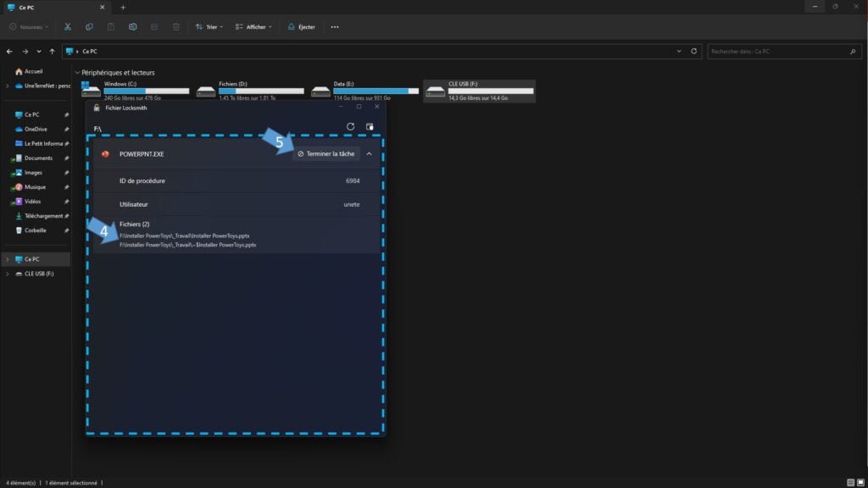Reload the File Locksmith process list
Viewport: 868px width, 488px height.
(350, 127)
